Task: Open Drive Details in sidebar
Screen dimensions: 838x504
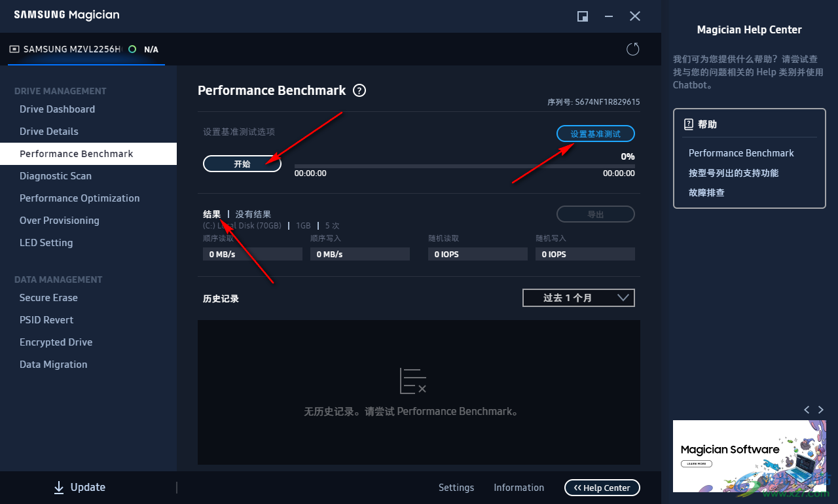Action: 49,132
